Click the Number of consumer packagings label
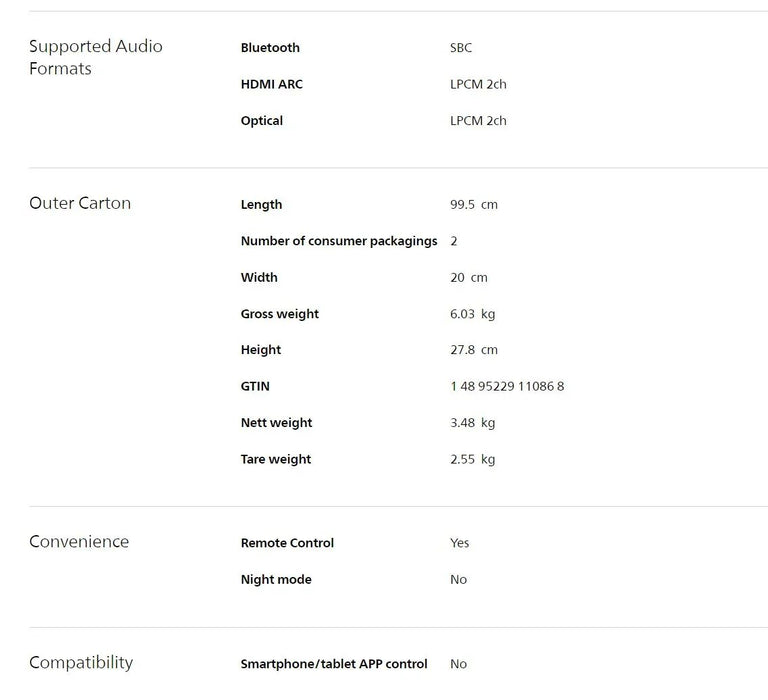This screenshot has height=700, width=768. click(339, 241)
